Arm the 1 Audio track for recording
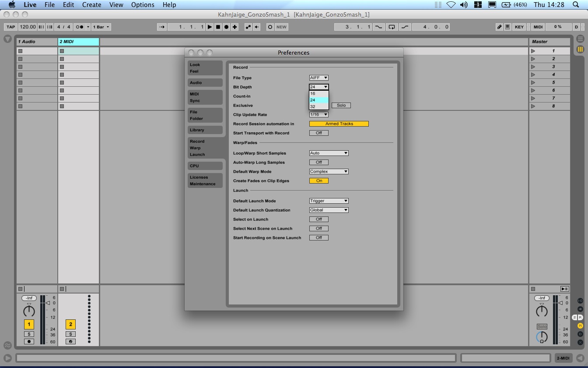 [x=29, y=341]
